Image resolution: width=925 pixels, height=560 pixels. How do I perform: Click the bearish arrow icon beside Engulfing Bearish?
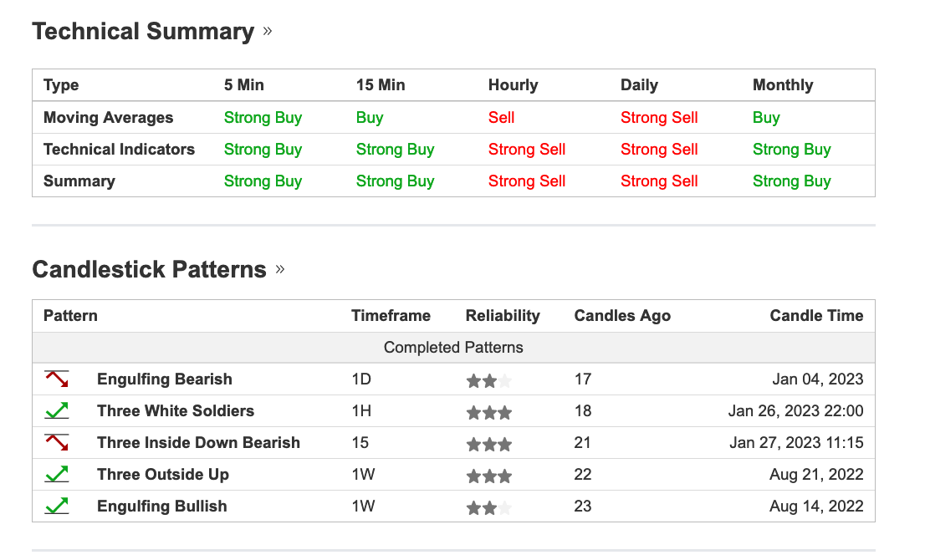pyautogui.click(x=57, y=379)
